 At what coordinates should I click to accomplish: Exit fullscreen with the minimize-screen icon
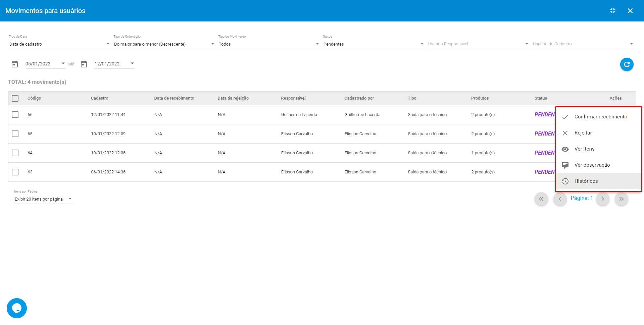tap(613, 11)
